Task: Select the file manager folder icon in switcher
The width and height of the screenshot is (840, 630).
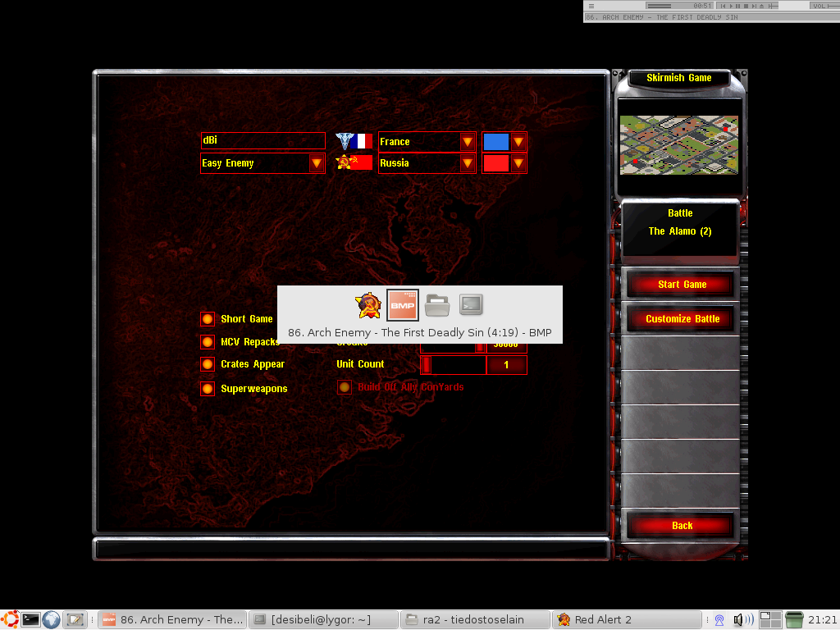Action: [x=437, y=305]
